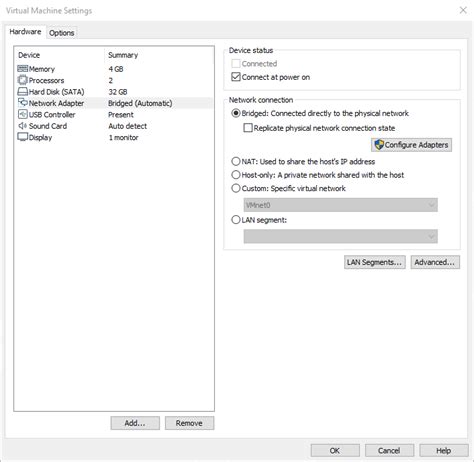Click the shield icon on Configure Adapters
The image size is (474, 462).
coord(379,145)
